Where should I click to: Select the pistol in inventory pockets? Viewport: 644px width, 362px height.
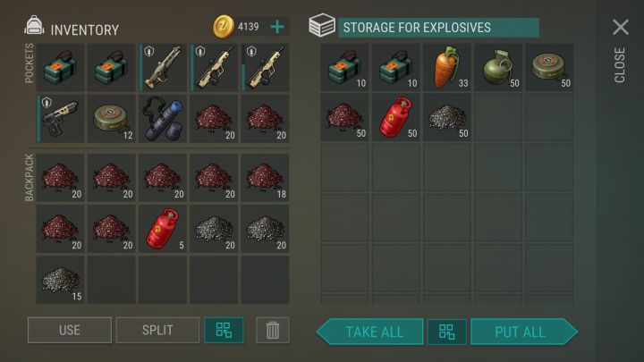[61, 119]
